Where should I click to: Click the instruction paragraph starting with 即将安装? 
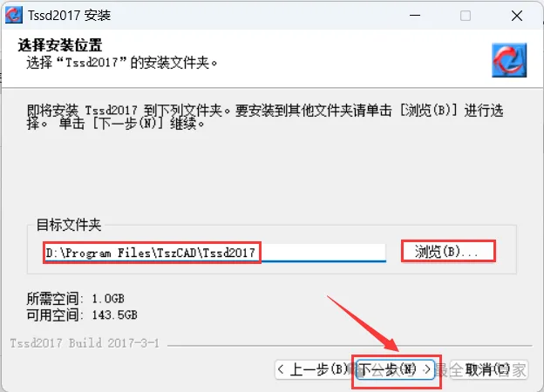click(265, 117)
